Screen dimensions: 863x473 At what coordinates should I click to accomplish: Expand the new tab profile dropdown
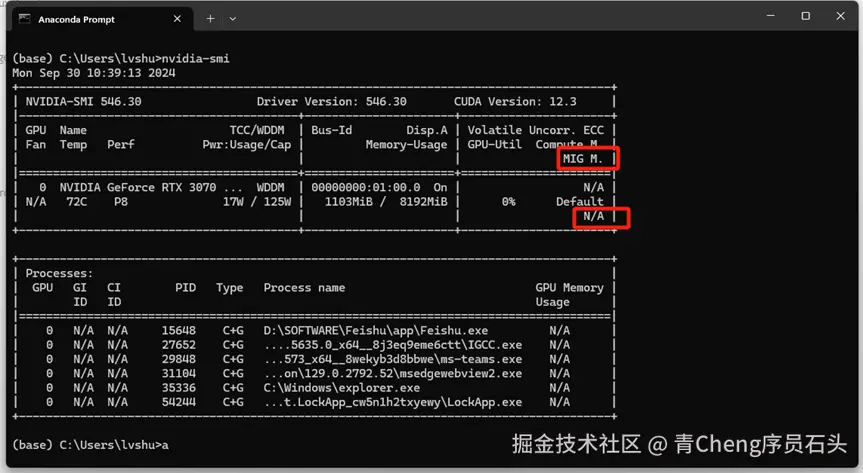(x=233, y=19)
